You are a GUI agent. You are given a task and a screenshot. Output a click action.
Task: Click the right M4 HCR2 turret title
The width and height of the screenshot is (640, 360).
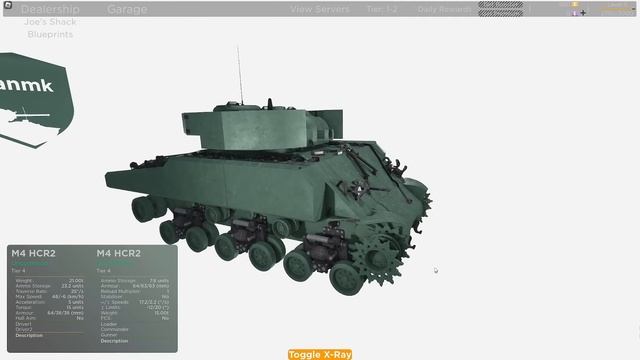(119, 253)
